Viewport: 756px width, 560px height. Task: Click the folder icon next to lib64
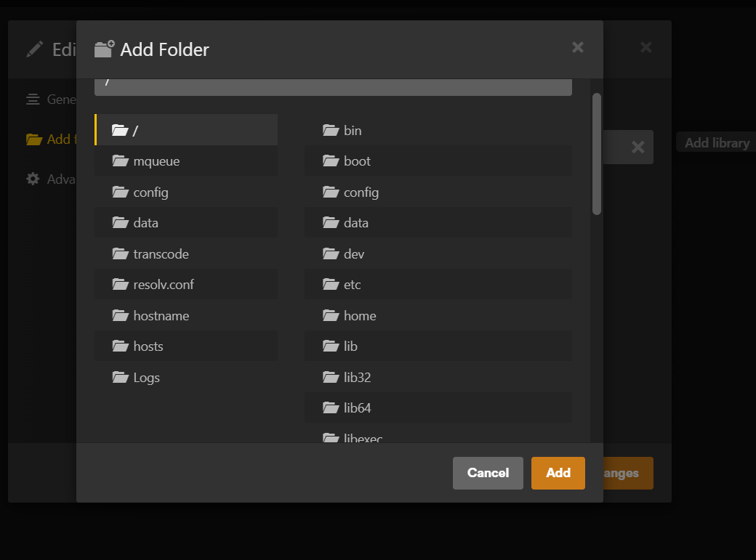(331, 407)
